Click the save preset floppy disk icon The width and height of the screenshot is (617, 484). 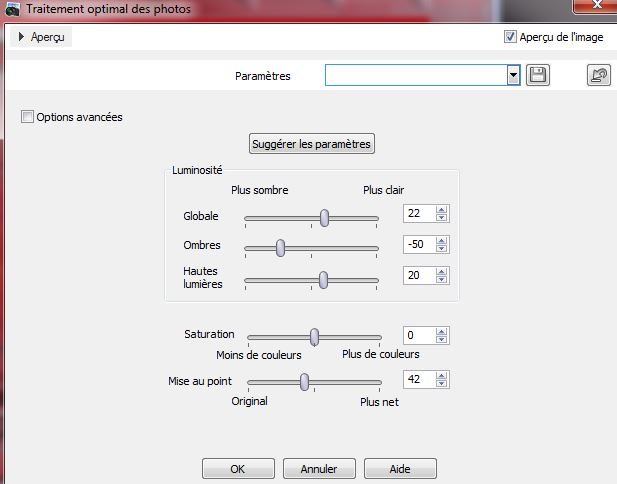click(x=538, y=75)
